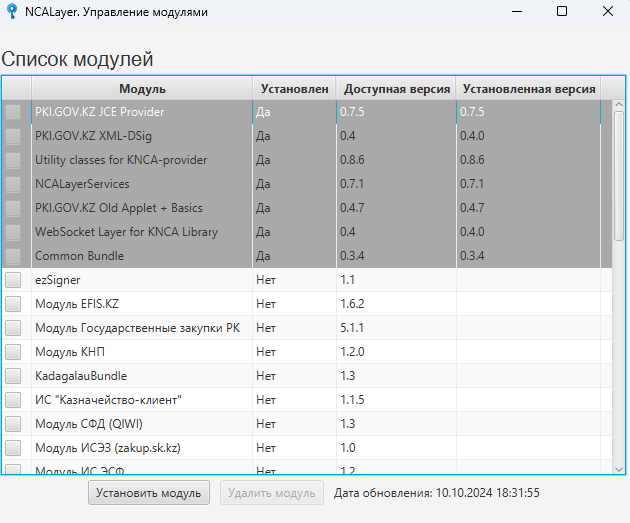
Task: Select the Модуль EFIS.KZ name cell
Action: pos(77,304)
